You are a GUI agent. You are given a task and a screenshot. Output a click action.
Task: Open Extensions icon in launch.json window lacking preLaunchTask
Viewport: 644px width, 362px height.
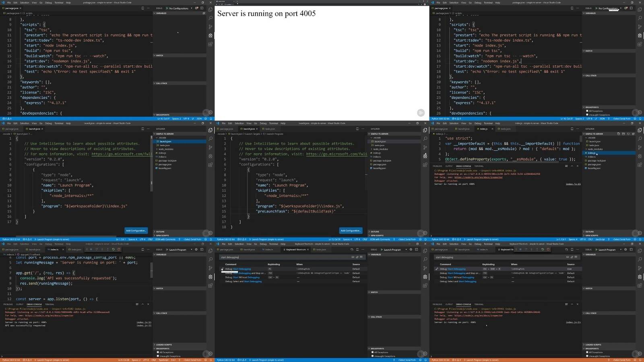coord(211,165)
